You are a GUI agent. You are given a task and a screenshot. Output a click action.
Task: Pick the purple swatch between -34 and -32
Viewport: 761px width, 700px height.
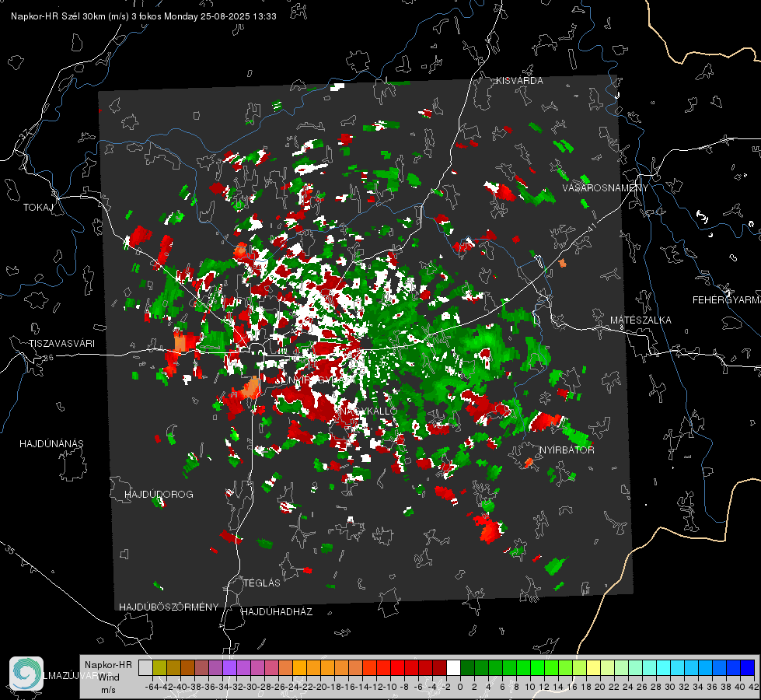229,667
